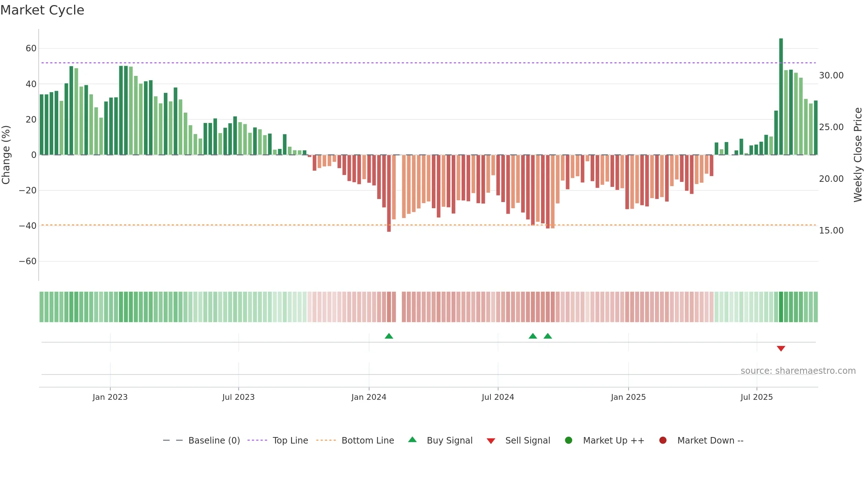The width and height of the screenshot is (868, 488).
Task: Click the Market Up ++ green circle icon
Action: tap(569, 440)
